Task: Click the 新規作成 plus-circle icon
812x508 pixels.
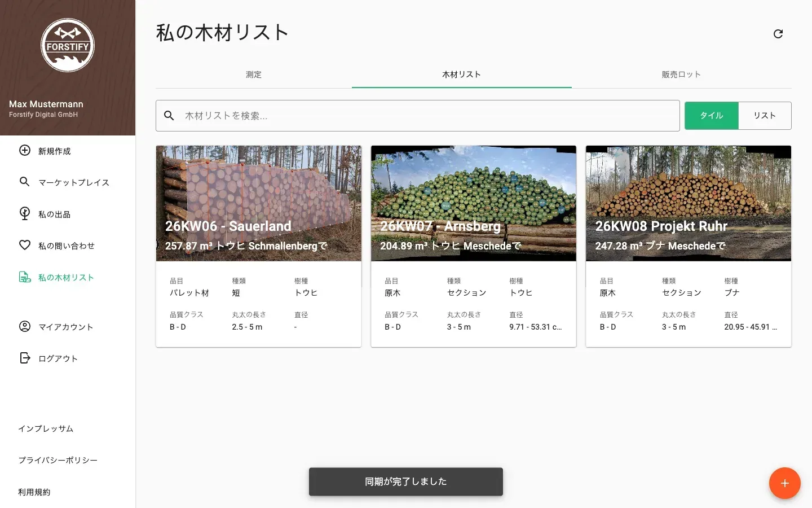Action: click(25, 150)
